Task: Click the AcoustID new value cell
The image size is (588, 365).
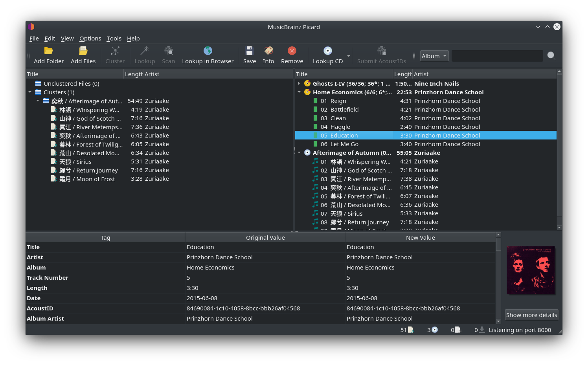Action: [420, 308]
